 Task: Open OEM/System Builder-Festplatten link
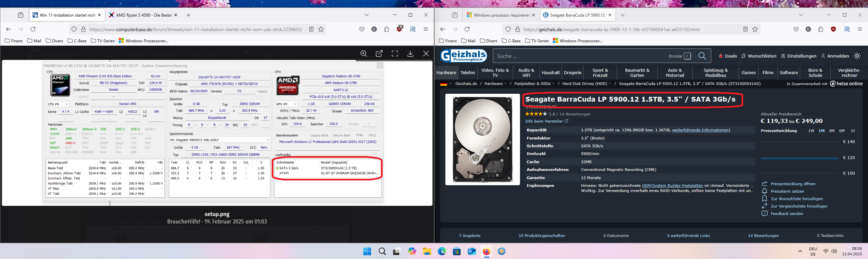(672, 186)
